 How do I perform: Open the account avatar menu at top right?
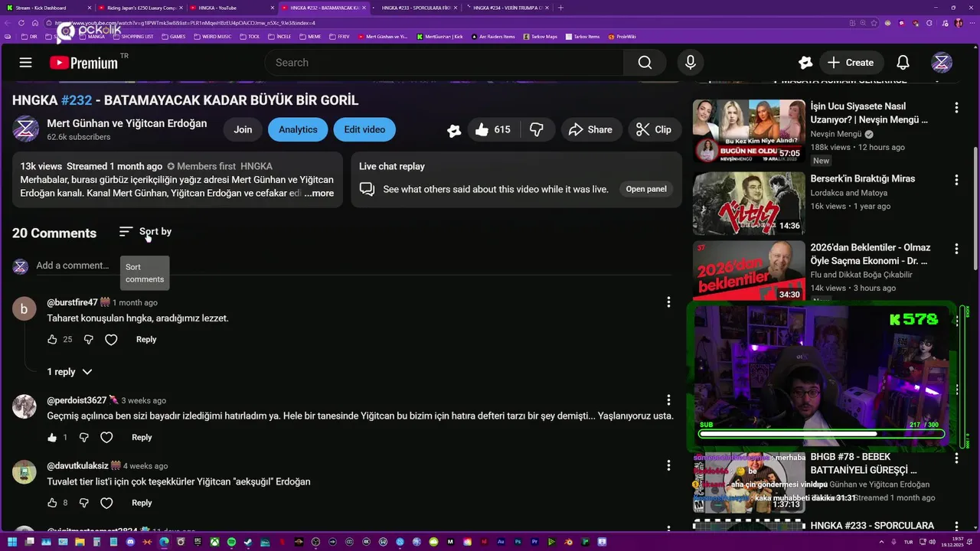pos(942,63)
